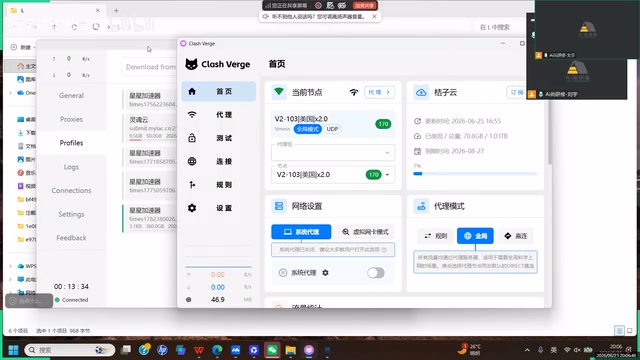The image size is (640, 360).
Task: Click the cloud icon beside 桔子云
Action: tap(421, 92)
